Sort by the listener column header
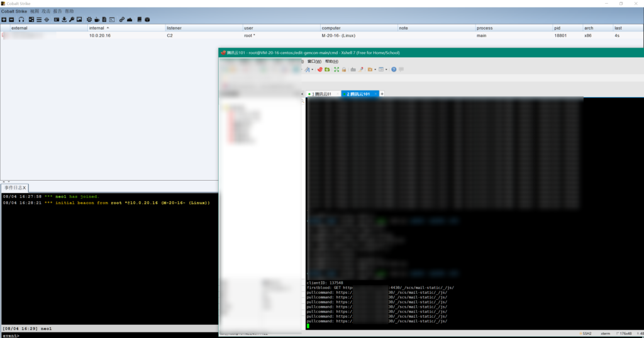The height and width of the screenshot is (338, 644). 204,28
